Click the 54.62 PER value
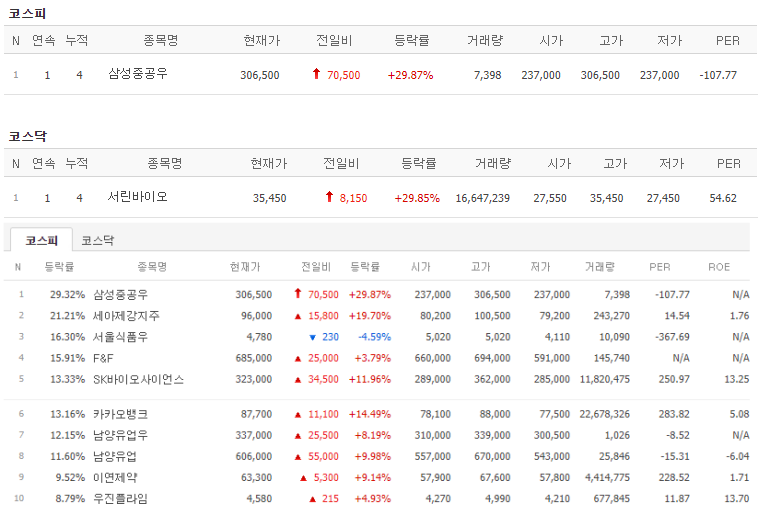Image resolution: width=758 pixels, height=515 pixels. (x=723, y=198)
